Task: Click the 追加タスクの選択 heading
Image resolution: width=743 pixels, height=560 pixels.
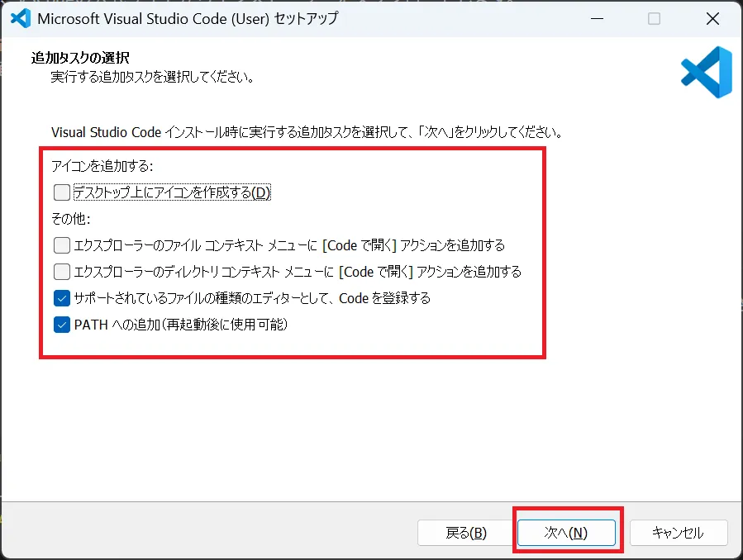Action: (x=80, y=58)
